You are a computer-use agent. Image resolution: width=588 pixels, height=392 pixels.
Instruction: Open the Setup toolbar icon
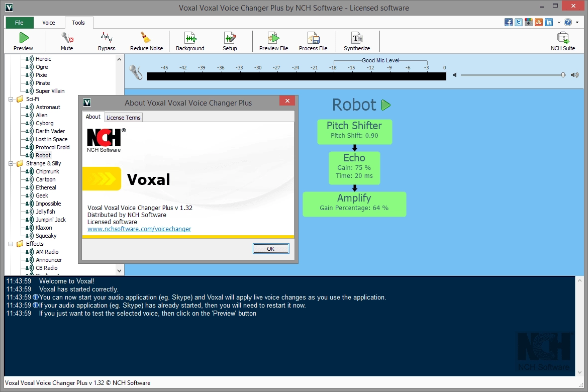[x=230, y=38]
